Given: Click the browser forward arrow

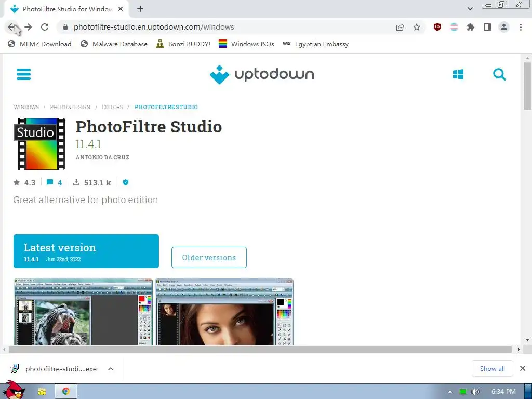Looking at the screenshot, I should tap(28, 27).
